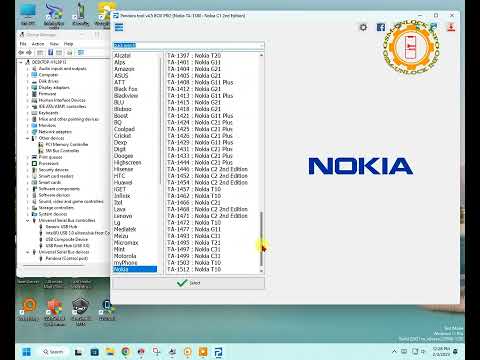Open Chrome from the taskbar
480x360 pixels.
click(126, 352)
